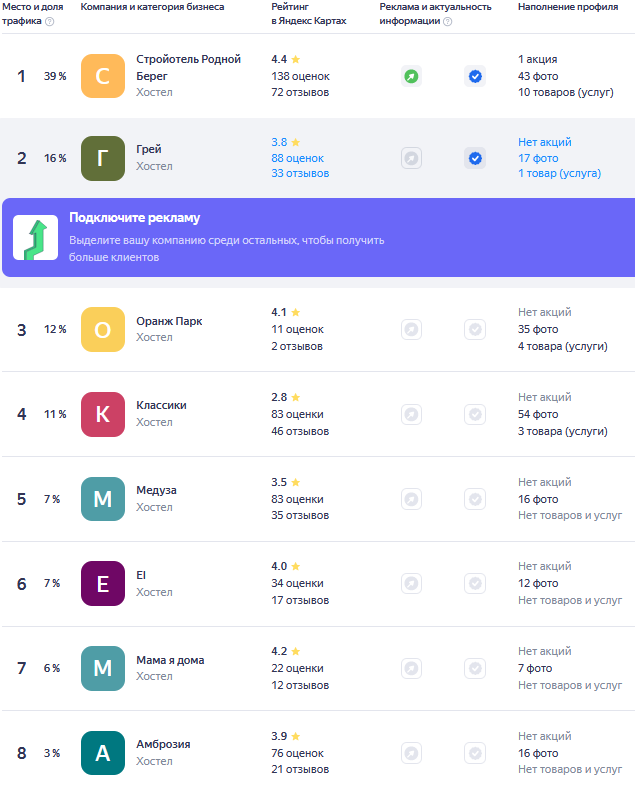This screenshot has width=635, height=795.
Task: Click 'Нет акций' link in Грей row
Action: (x=545, y=142)
